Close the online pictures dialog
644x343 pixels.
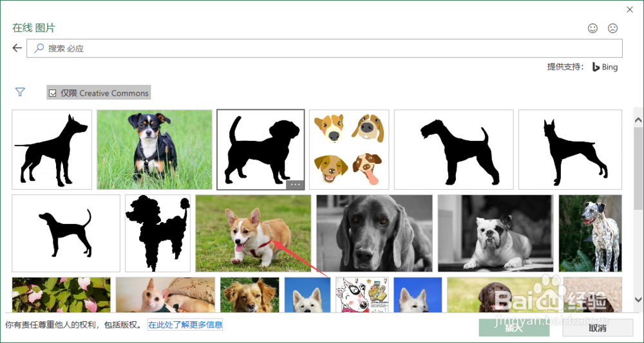[630, 10]
